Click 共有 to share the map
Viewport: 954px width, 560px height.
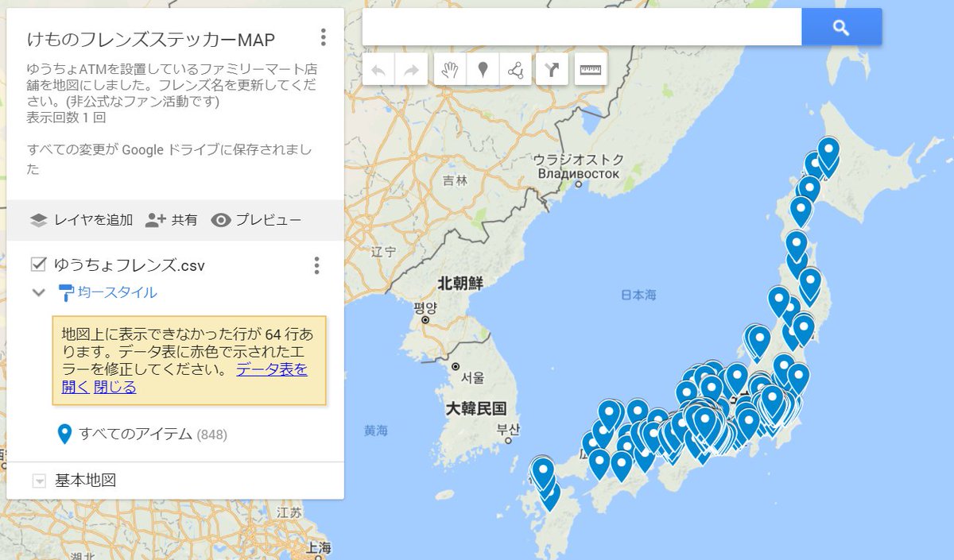[172, 220]
